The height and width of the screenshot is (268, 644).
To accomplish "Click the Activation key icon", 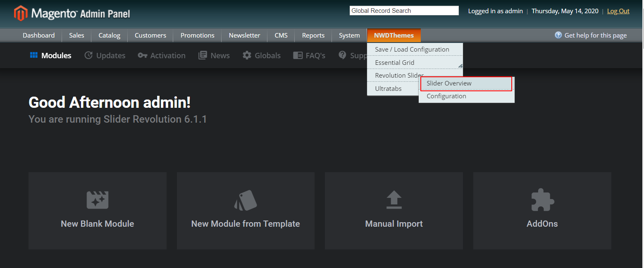I will 143,55.
